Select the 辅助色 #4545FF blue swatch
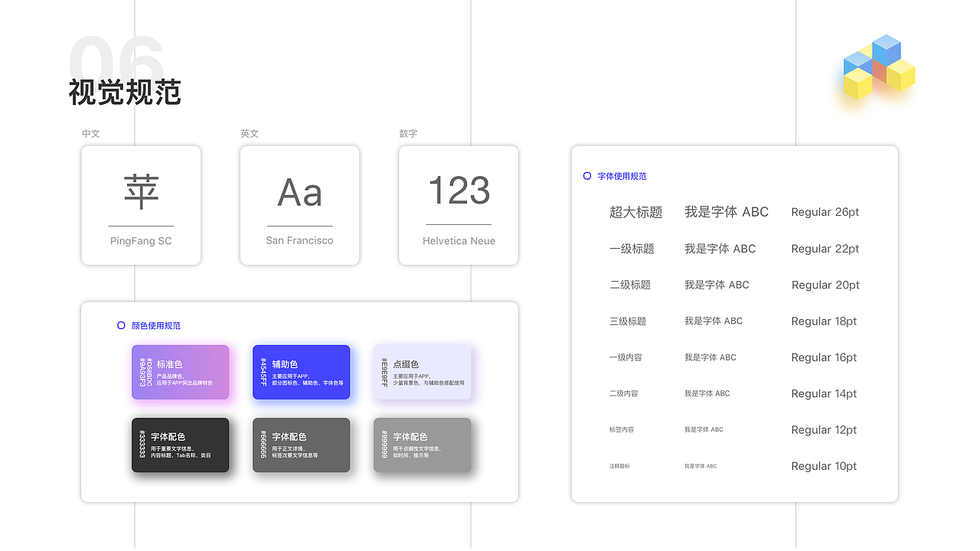 [x=301, y=372]
